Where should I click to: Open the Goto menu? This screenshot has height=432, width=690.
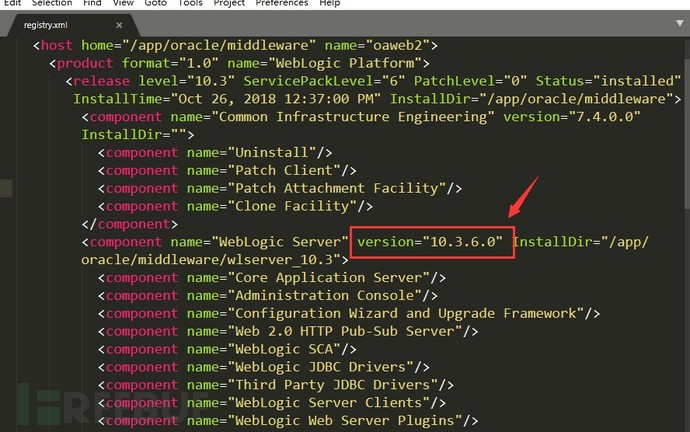(156, 3)
